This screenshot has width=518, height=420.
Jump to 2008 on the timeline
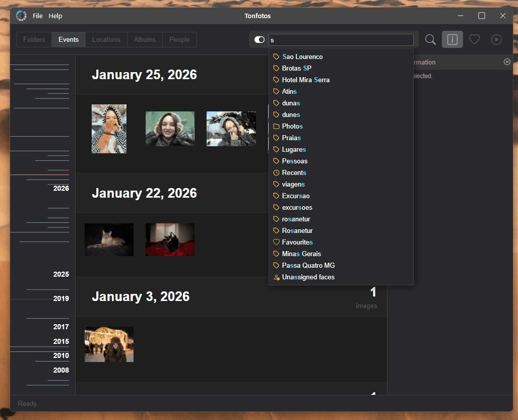[x=61, y=370]
